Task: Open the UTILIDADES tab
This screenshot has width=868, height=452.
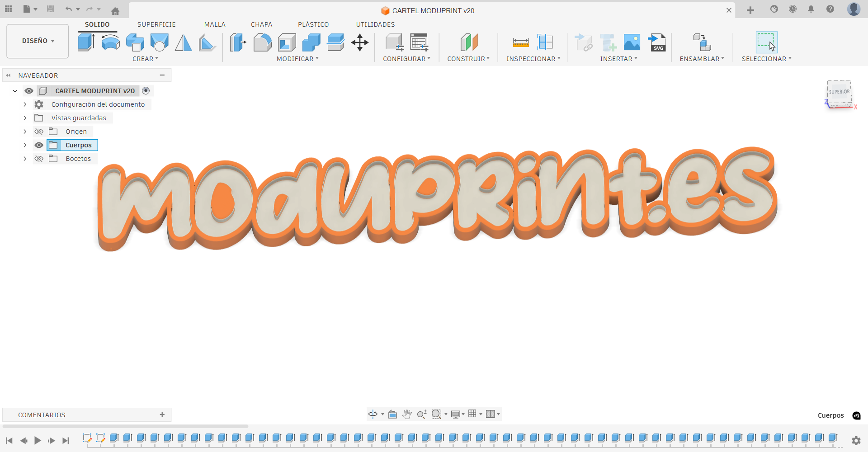Action: pyautogui.click(x=375, y=24)
